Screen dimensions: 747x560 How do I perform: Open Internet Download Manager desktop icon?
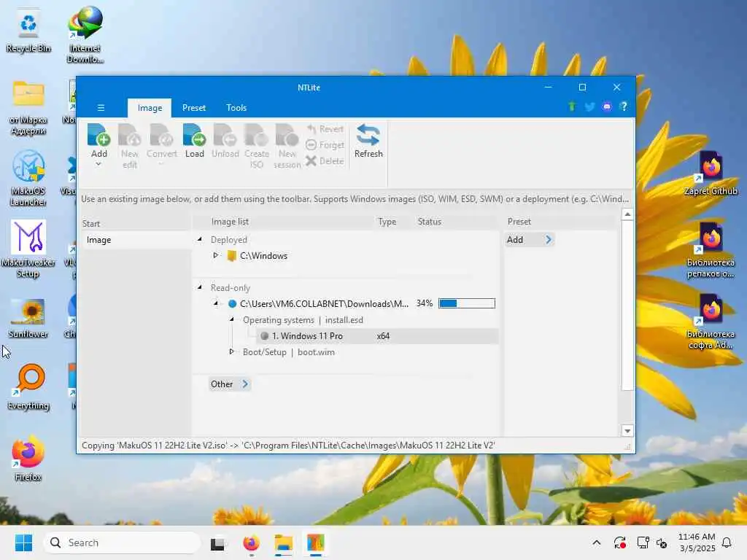(85, 34)
